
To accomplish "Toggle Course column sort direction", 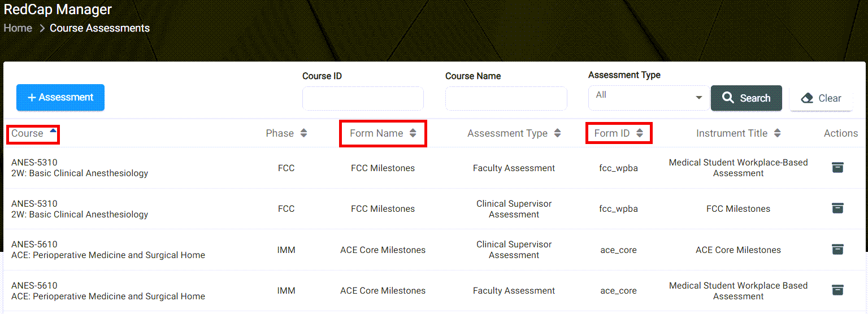I will 53,131.
